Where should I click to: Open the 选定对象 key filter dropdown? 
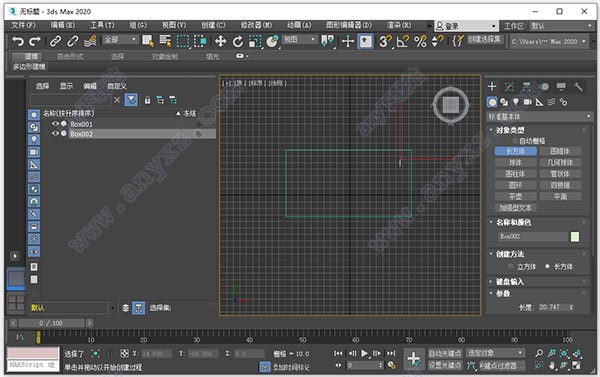pyautogui.click(x=495, y=353)
